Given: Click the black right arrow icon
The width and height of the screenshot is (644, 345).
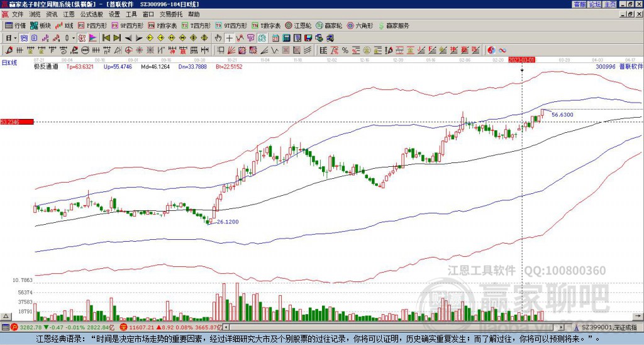Looking at the screenshot, I should (139, 38).
